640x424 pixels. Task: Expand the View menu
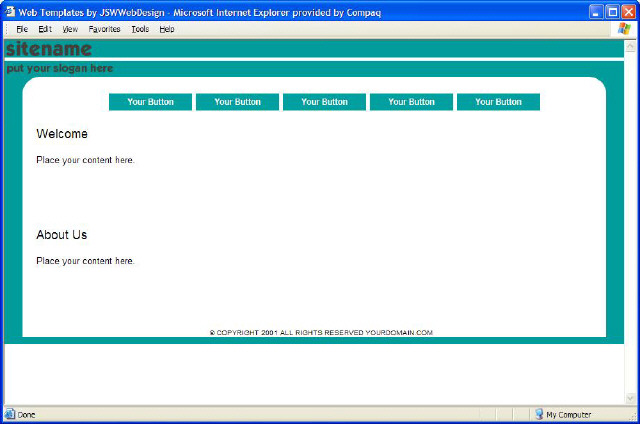(x=69, y=29)
